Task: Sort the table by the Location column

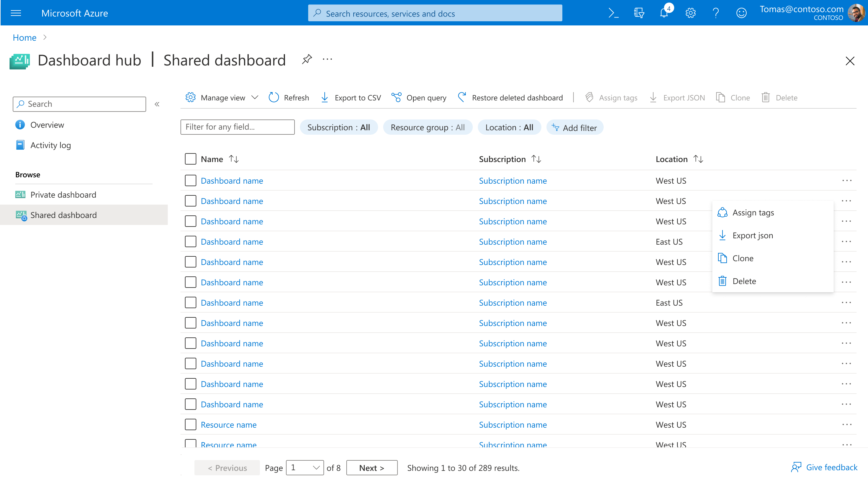Action: click(699, 159)
